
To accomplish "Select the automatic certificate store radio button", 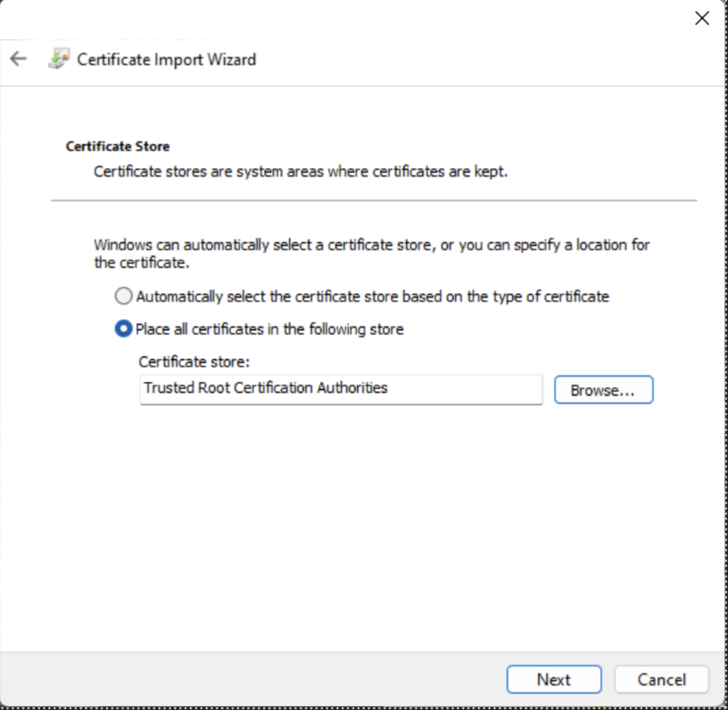I will pos(124,297).
